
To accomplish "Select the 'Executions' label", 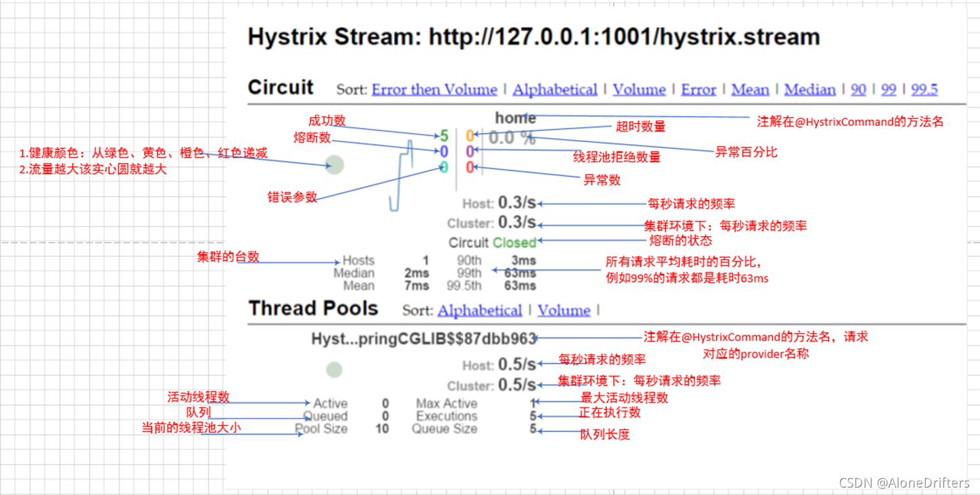I will [x=447, y=416].
